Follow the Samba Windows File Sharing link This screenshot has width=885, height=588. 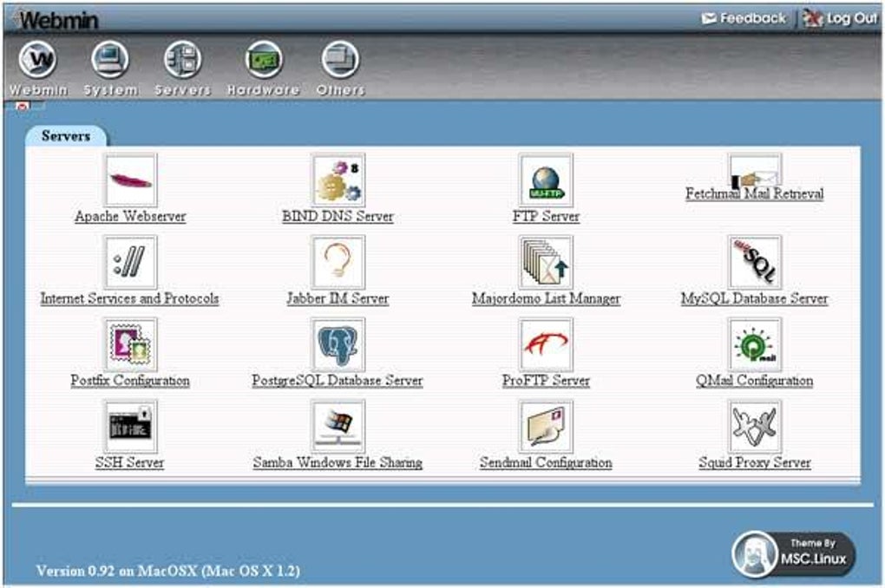coord(338,463)
